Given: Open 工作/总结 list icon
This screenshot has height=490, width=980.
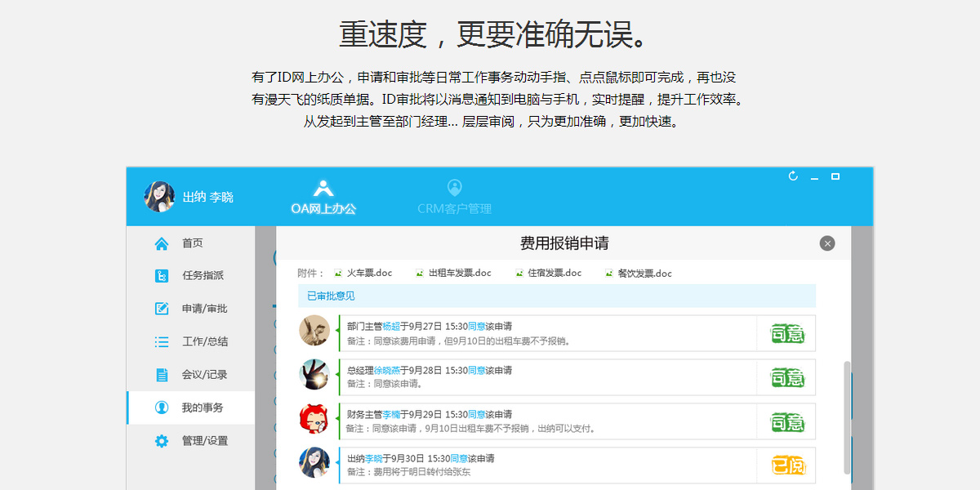Looking at the screenshot, I should (162, 342).
